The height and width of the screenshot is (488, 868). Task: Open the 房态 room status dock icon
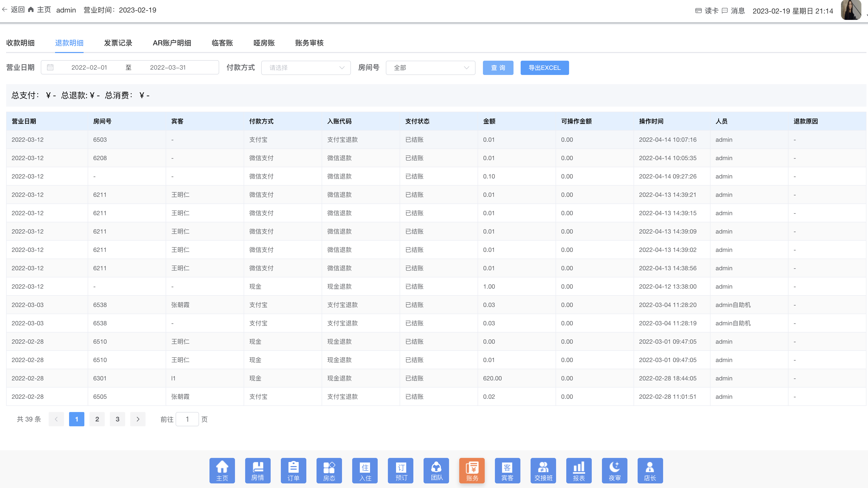(x=329, y=470)
